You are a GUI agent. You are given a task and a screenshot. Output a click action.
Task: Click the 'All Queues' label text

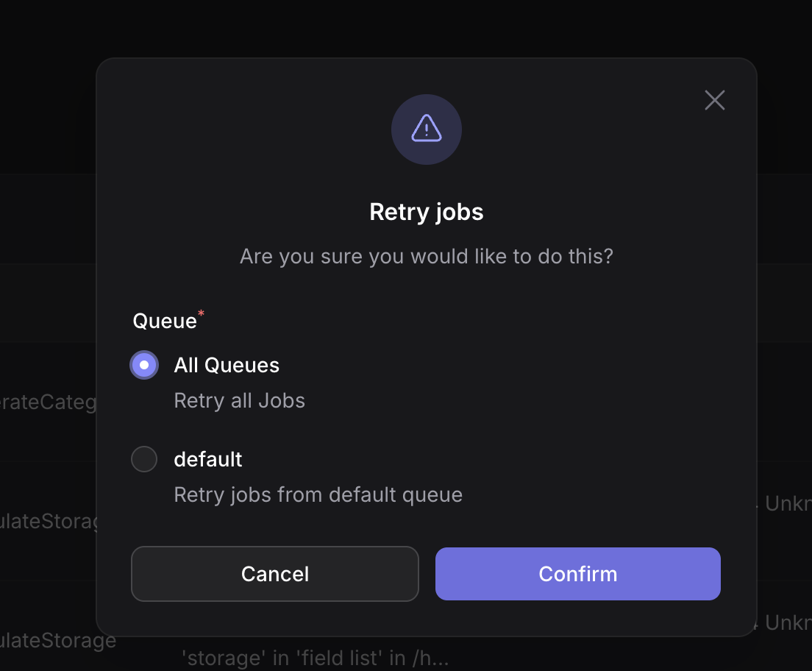[x=227, y=365]
